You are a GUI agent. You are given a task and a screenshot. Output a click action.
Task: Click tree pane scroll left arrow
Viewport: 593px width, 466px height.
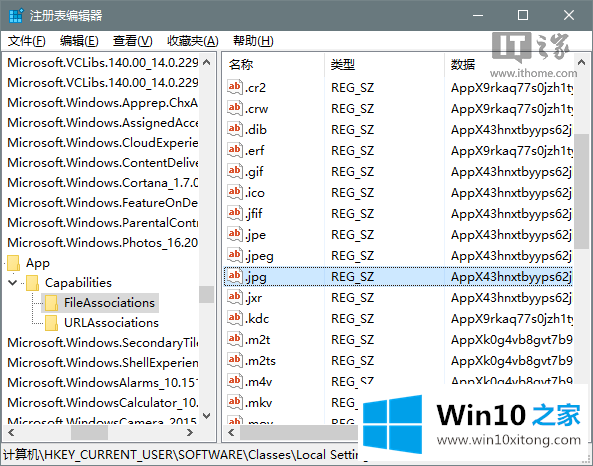(x=11, y=433)
